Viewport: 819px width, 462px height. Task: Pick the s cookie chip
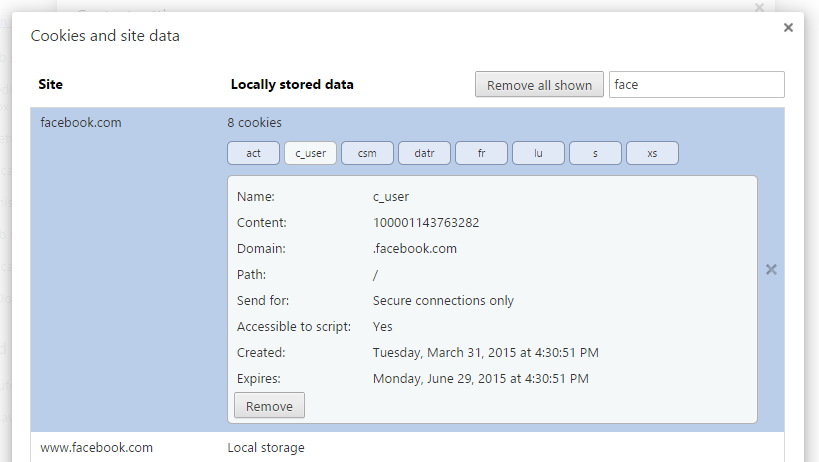coord(595,153)
